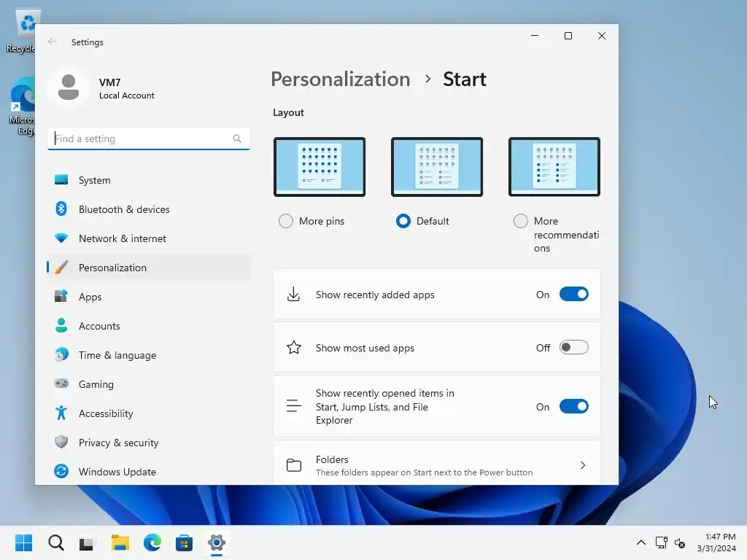Click the Gaming controller icon
This screenshot has height=560, width=747.
(61, 384)
